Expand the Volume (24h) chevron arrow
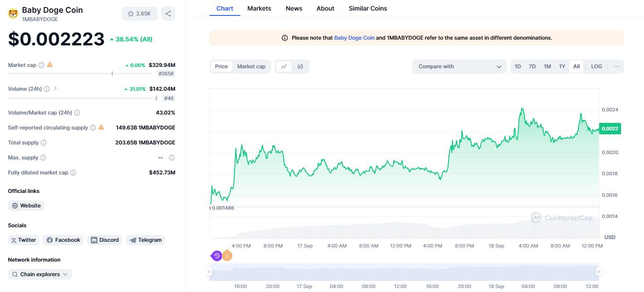The height and width of the screenshot is (292, 644). 55,89
